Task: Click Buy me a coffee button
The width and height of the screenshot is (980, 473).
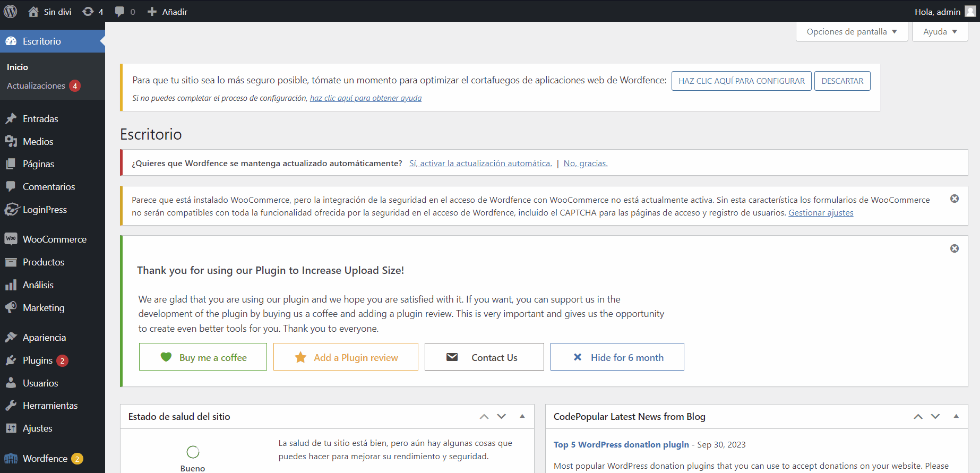Action: [x=203, y=357]
